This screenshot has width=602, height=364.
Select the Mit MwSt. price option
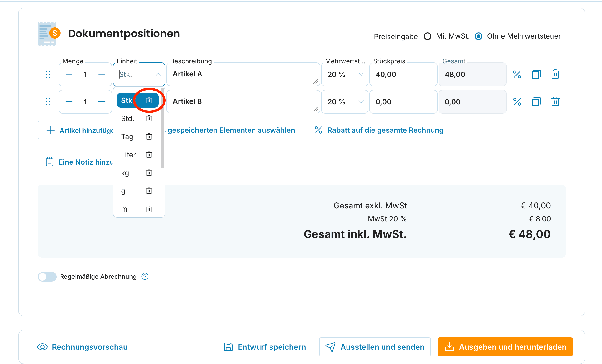pos(427,36)
